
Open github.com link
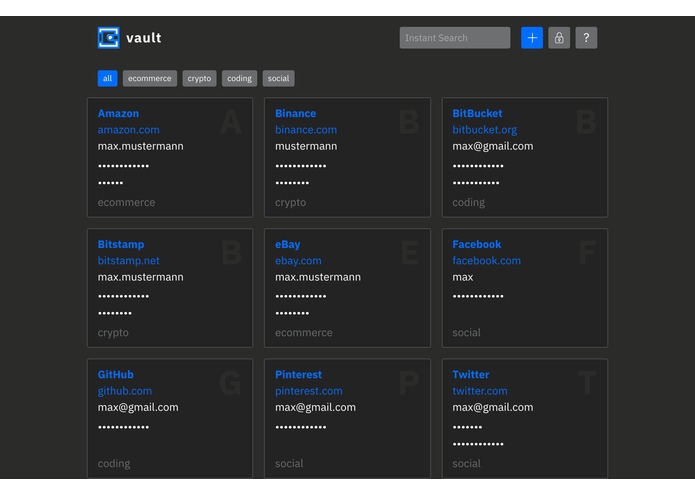pyautogui.click(x=125, y=391)
